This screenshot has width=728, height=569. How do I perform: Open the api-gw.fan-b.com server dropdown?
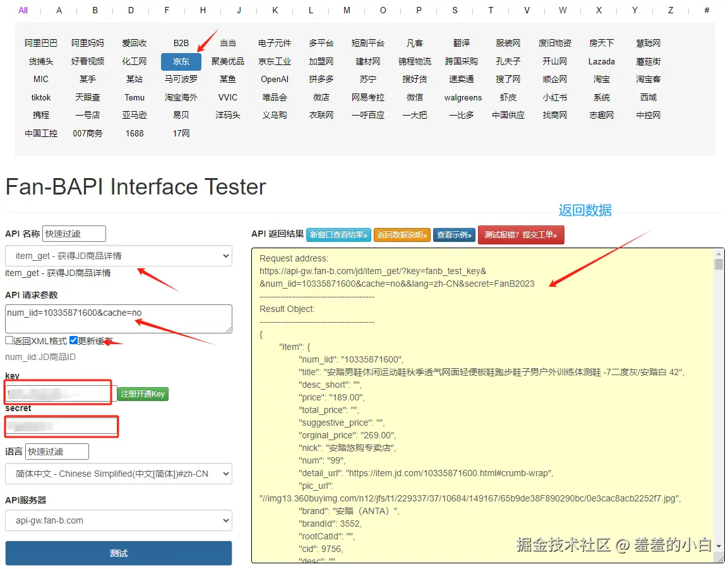119,521
